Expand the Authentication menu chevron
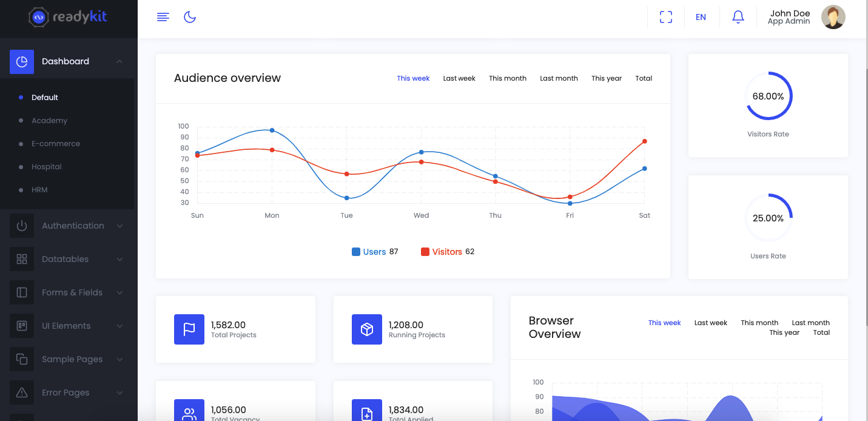The height and width of the screenshot is (421, 868). (x=119, y=226)
